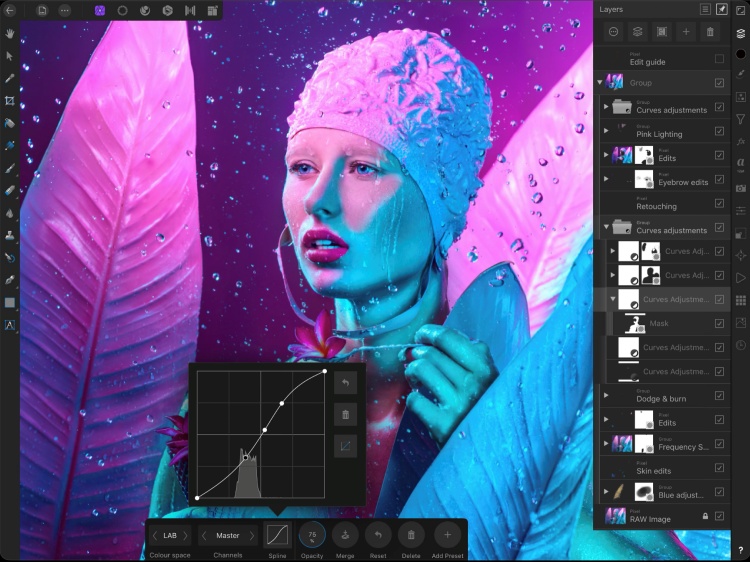The width and height of the screenshot is (750, 562).
Task: Open Layers panel list view icon
Action: pos(705,10)
